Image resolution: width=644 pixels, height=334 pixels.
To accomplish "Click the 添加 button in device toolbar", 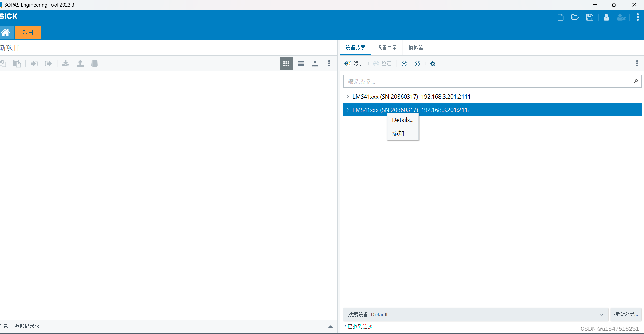I will click(354, 64).
